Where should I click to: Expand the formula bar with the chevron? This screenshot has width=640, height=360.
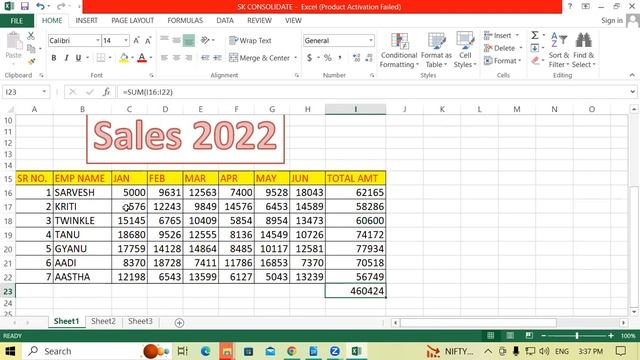[632, 92]
